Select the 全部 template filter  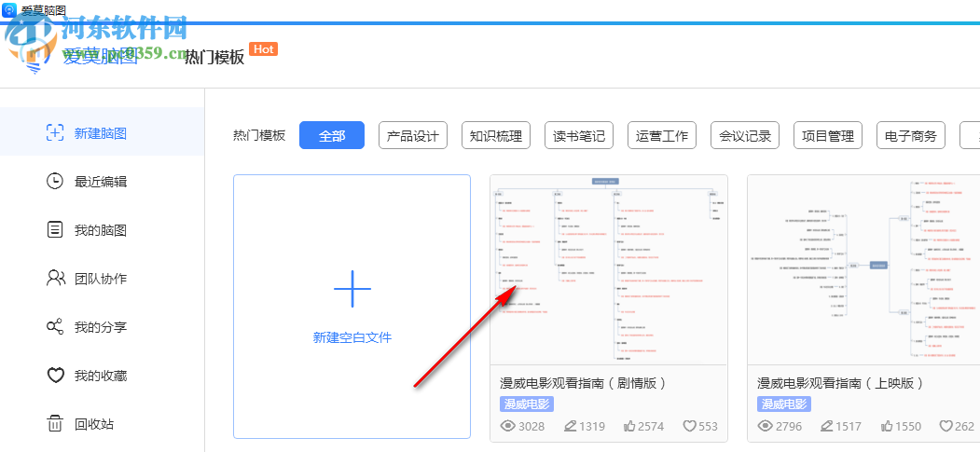pos(332,135)
